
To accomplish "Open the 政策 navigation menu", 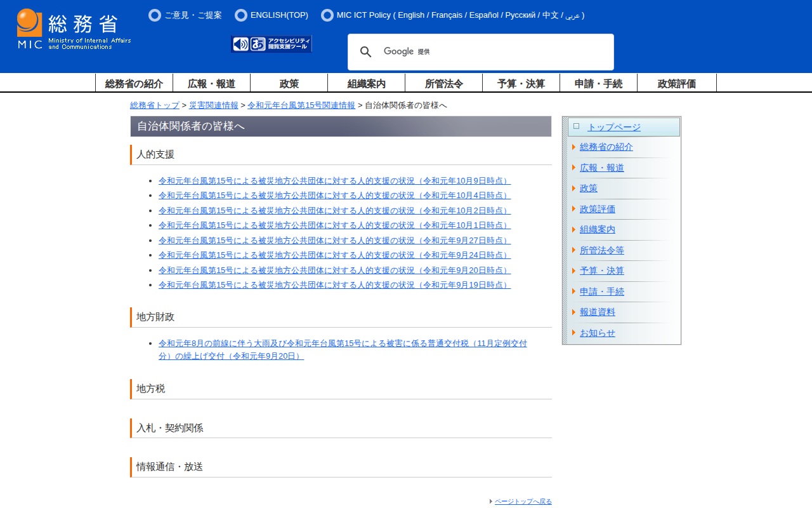I will click(x=289, y=83).
